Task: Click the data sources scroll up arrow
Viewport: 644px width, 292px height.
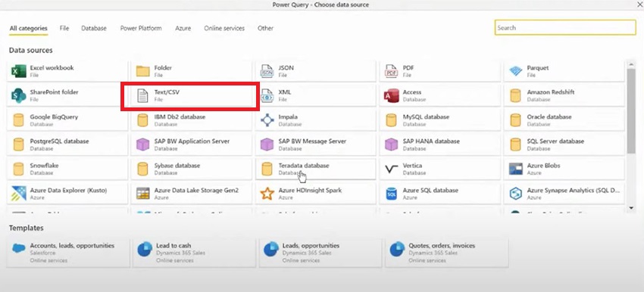Action: point(631,64)
